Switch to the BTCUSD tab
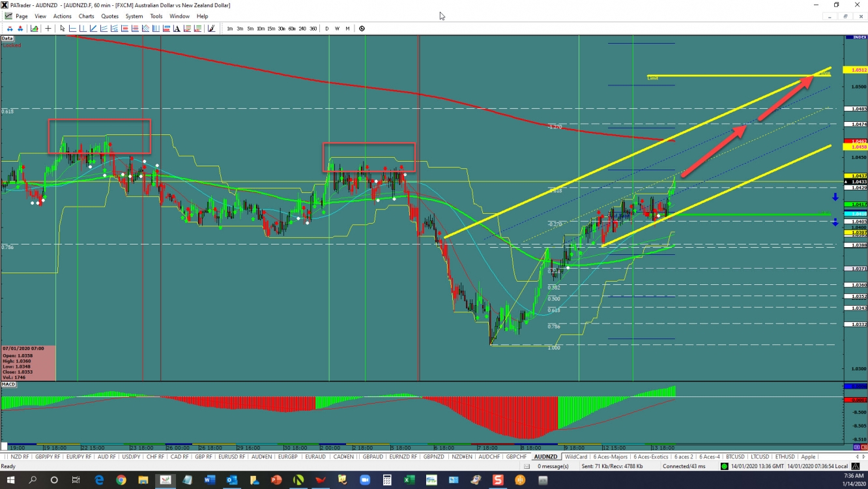 point(734,456)
